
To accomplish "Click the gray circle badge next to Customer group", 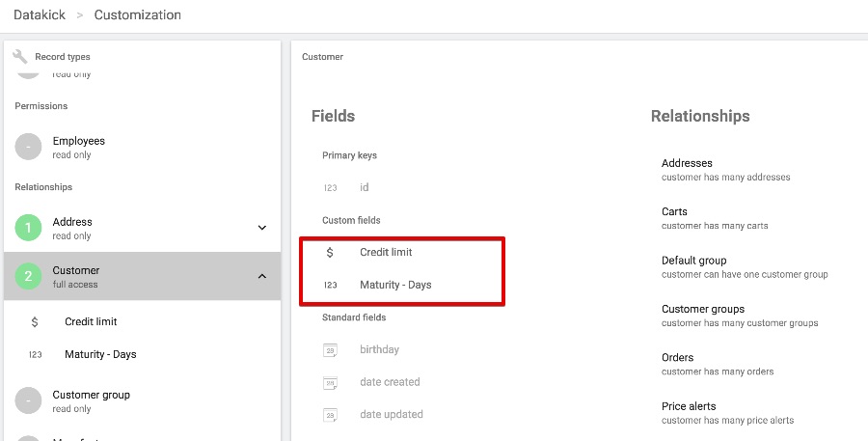I will [28, 400].
